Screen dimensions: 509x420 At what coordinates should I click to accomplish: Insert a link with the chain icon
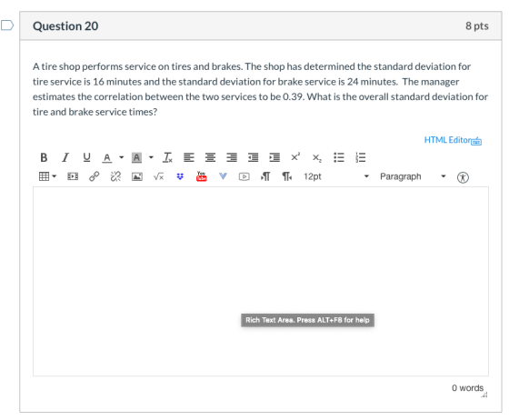pos(95,176)
